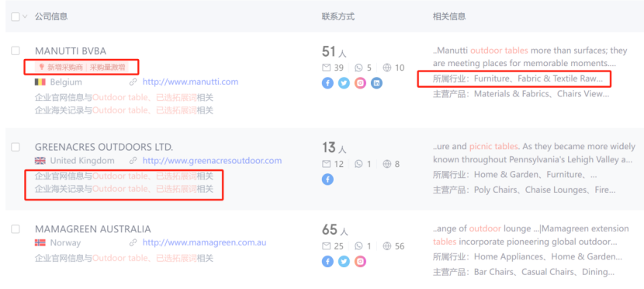Click the 13 人 contact count
644x289 pixels.
(x=334, y=148)
